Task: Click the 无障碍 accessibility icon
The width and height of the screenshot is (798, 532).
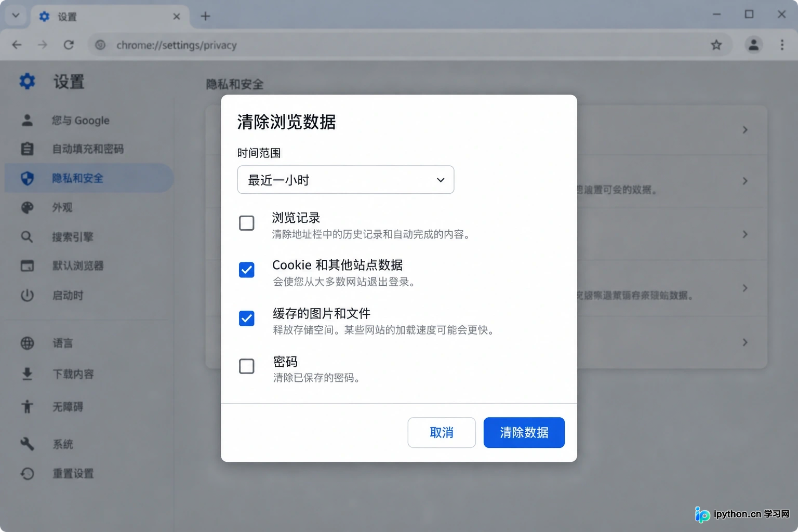Action: pyautogui.click(x=27, y=406)
